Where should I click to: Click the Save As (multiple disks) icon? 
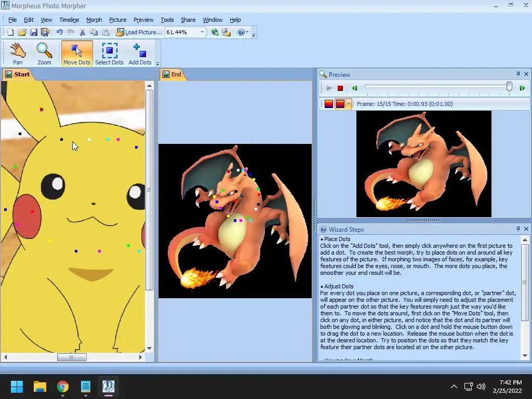point(45,32)
